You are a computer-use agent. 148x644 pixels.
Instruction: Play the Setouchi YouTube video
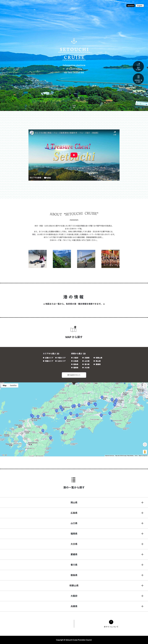74,155
